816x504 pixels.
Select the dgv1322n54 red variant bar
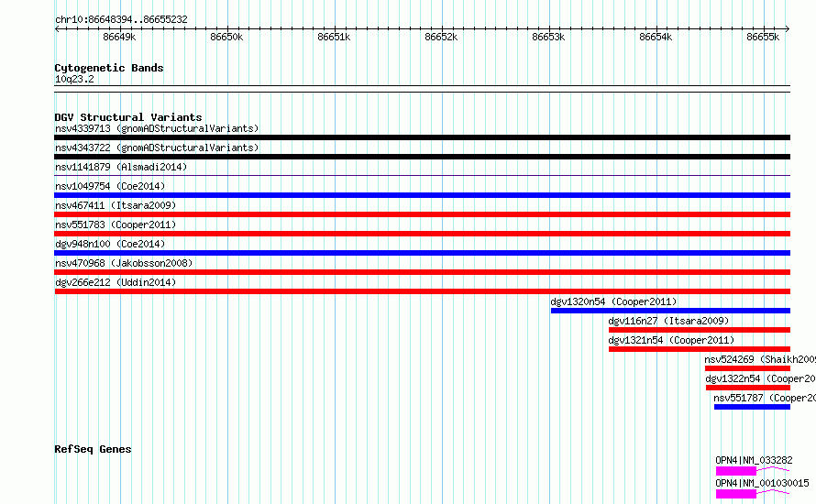pyautogui.click(x=748, y=388)
